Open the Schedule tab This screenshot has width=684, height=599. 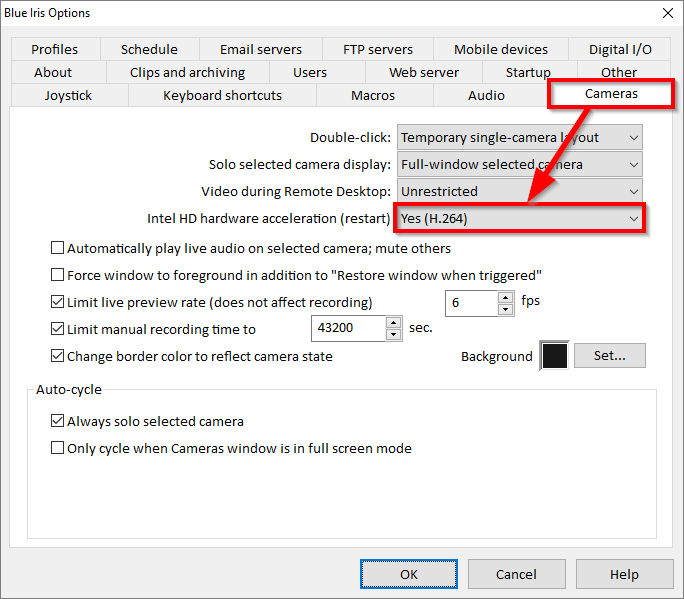[149, 49]
